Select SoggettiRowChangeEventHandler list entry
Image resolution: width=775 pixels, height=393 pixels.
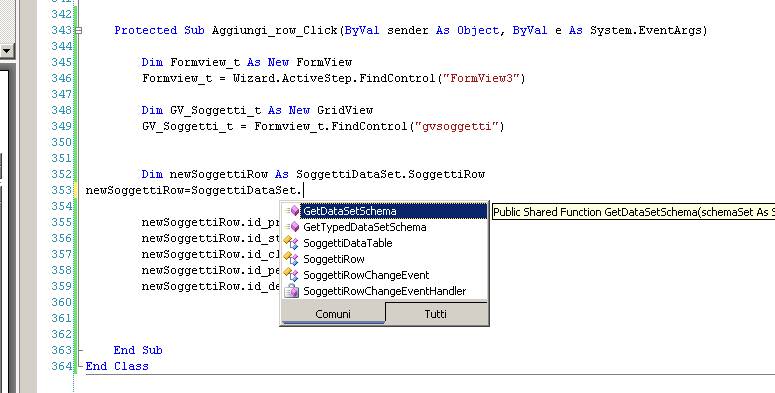click(x=385, y=291)
